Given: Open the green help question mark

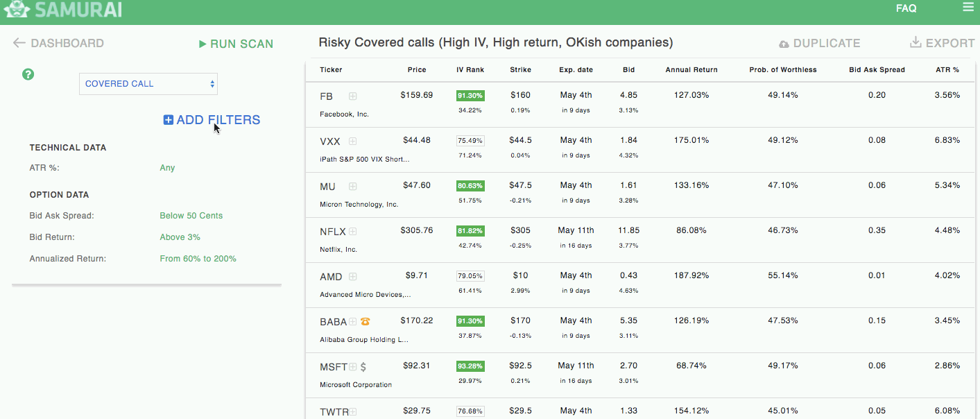Looking at the screenshot, I should [28, 74].
